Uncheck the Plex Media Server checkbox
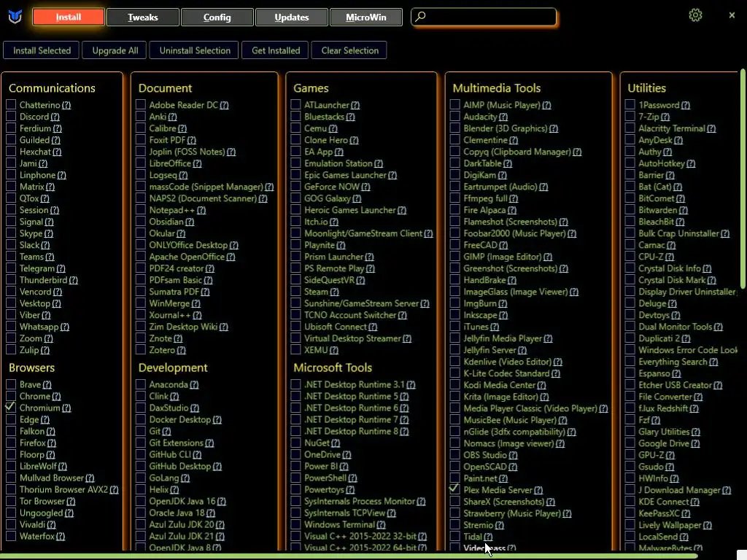 coord(455,489)
